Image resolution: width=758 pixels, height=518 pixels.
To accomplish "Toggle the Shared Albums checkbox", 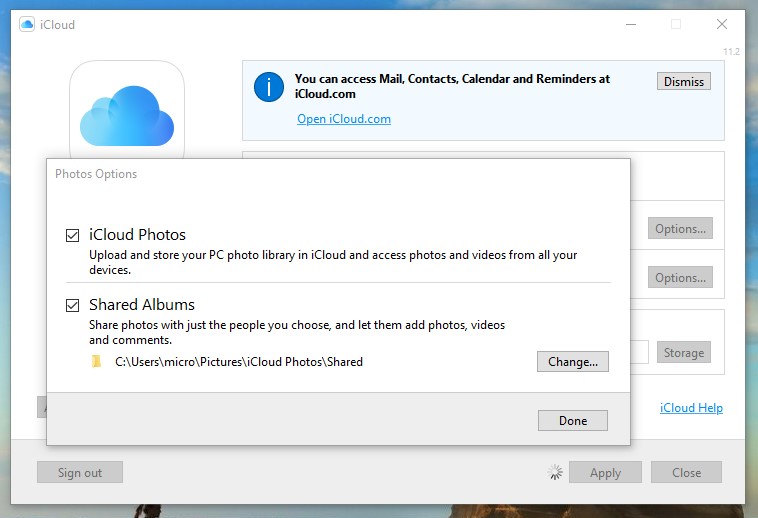I will coord(73,305).
